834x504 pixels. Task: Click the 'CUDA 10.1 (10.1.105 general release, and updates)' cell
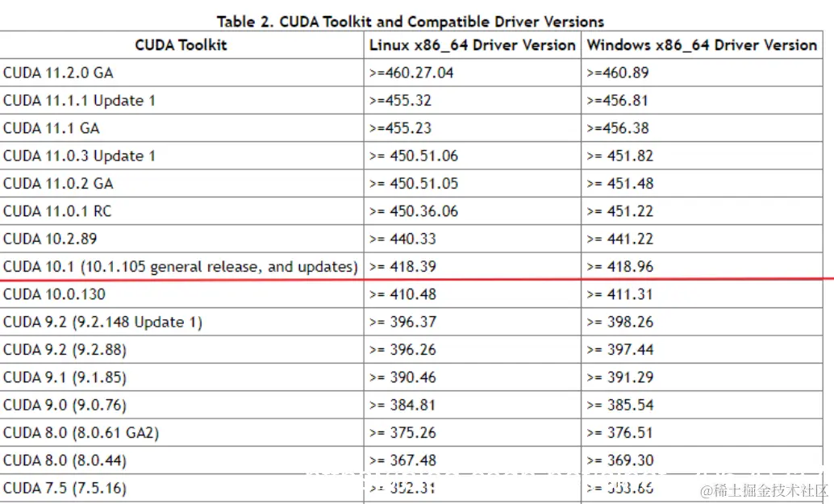point(181,266)
